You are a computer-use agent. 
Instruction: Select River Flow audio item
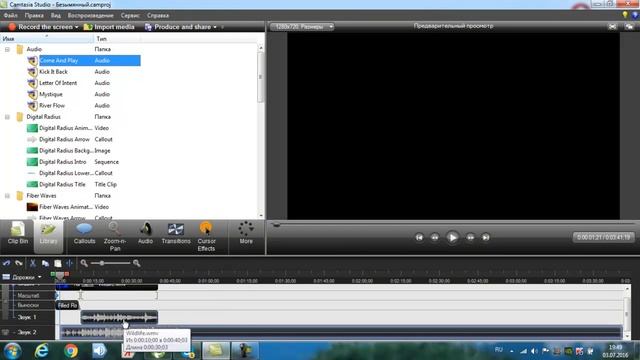point(52,106)
